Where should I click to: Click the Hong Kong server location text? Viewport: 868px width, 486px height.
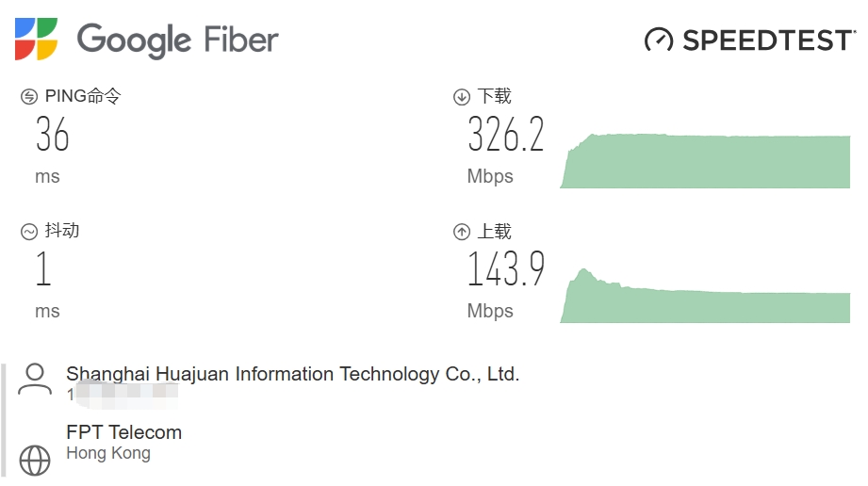pos(107,453)
